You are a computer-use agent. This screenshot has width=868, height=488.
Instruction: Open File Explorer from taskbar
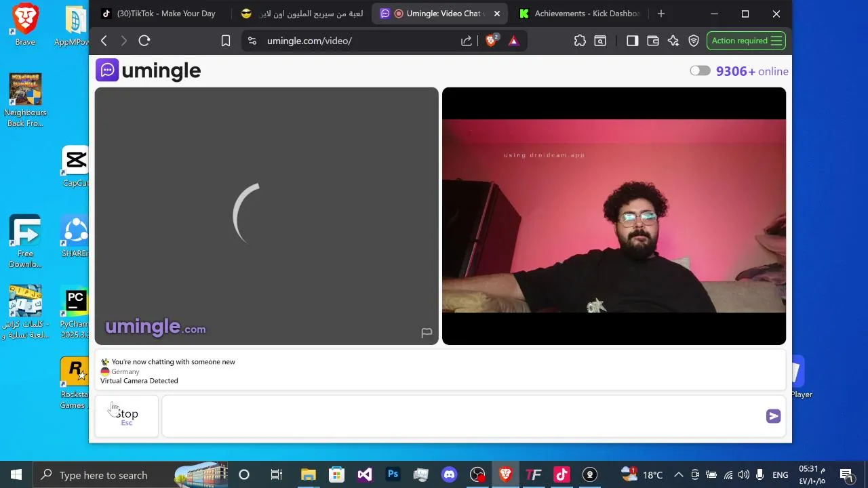point(309,474)
